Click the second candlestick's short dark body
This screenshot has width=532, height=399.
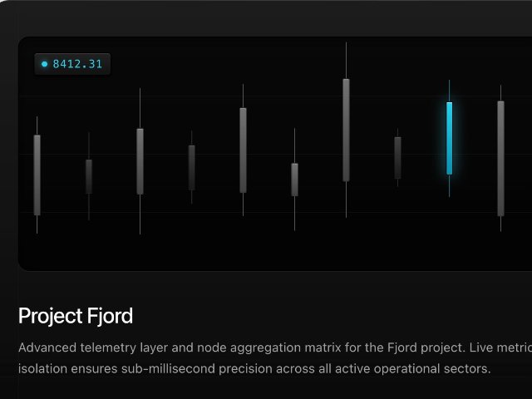pyautogui.click(x=89, y=176)
